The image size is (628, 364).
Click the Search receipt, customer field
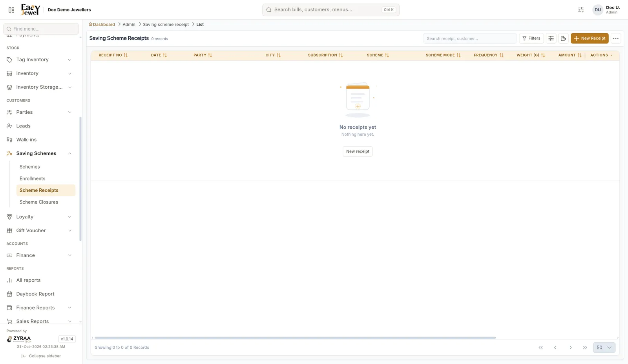tap(470, 38)
